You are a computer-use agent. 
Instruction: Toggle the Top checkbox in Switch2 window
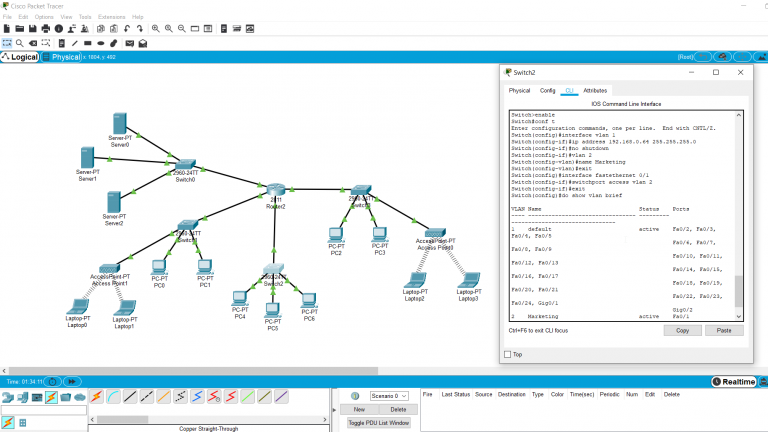coord(507,354)
